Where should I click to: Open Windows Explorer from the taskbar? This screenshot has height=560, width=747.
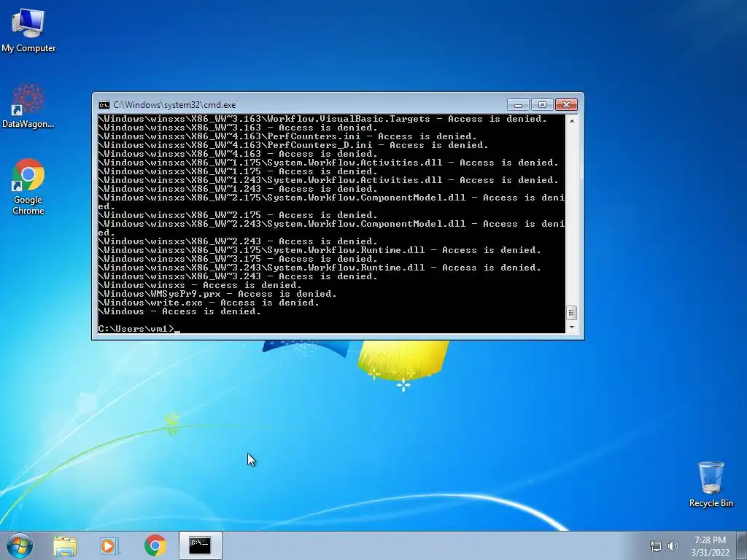pos(65,545)
